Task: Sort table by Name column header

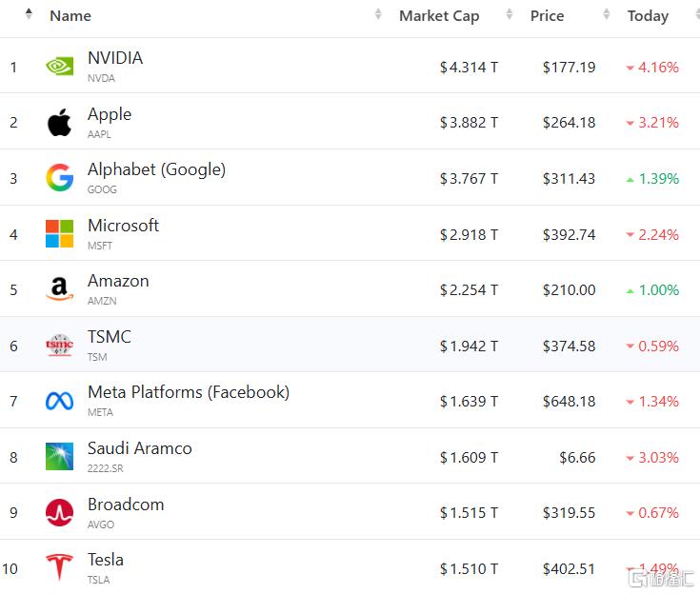Action: pos(70,15)
